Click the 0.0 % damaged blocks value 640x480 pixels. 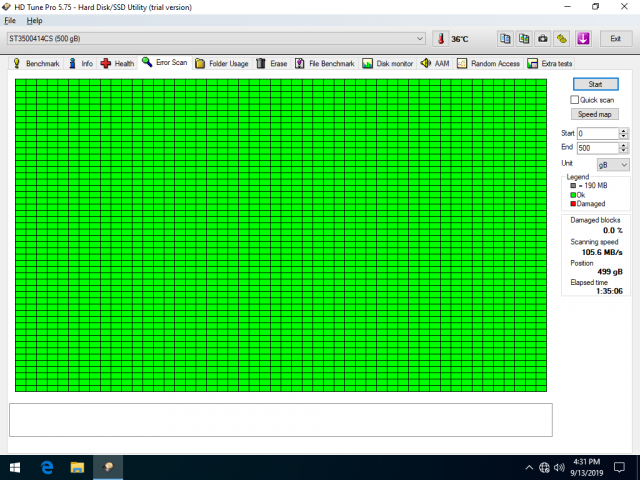(x=613, y=231)
